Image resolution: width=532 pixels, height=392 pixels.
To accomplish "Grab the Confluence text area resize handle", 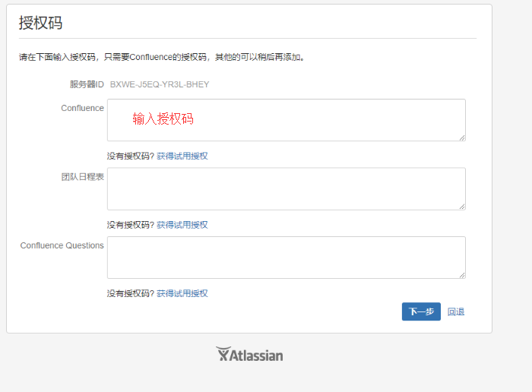I will tap(462, 138).
